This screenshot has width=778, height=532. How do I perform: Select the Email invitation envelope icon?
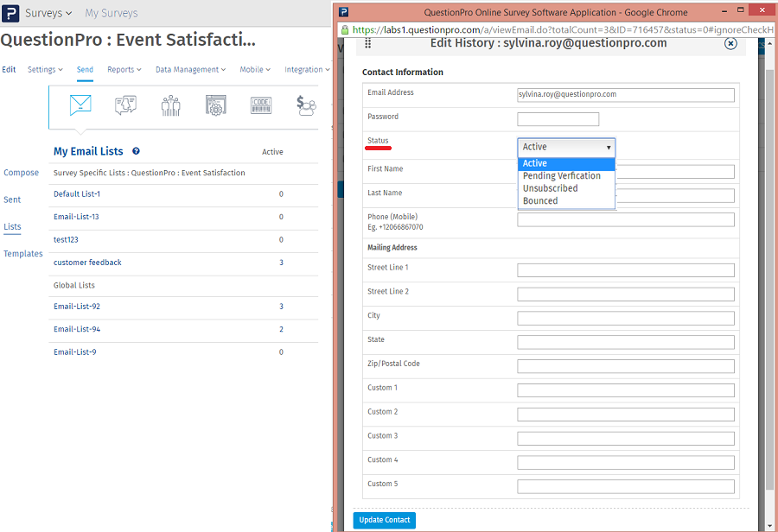pyautogui.click(x=80, y=104)
